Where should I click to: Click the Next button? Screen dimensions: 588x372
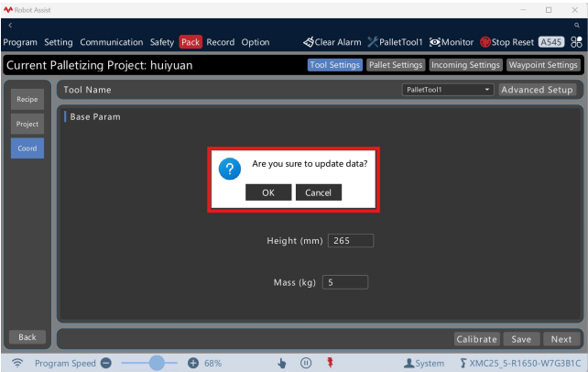[561, 339]
